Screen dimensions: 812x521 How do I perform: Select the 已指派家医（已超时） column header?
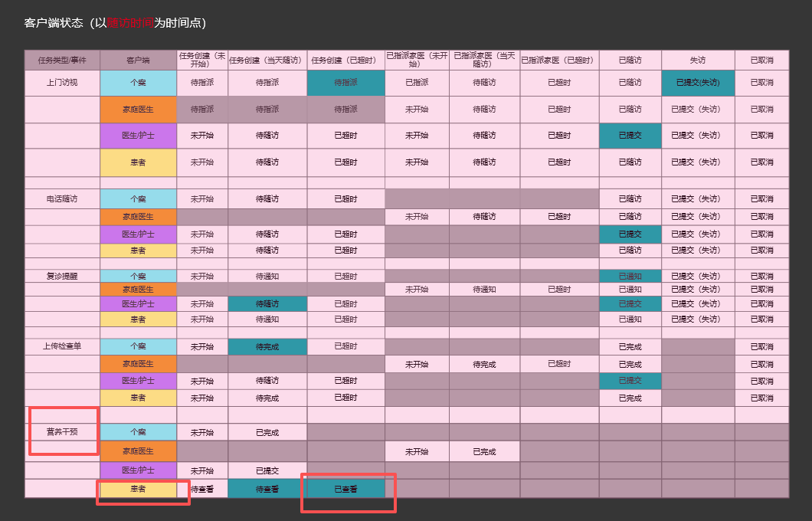(x=559, y=60)
